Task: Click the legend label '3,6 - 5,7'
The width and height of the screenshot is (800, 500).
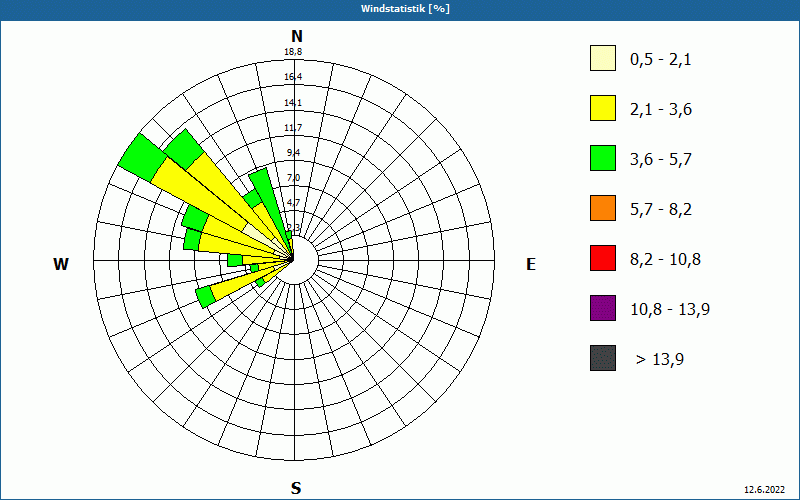Action: click(661, 160)
